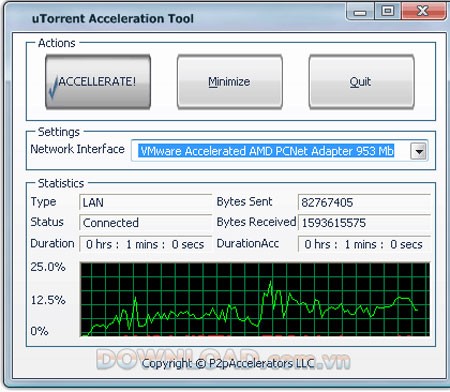Click the Copyright P2pAccelerators LLC text
This screenshot has height=392, width=450.
pos(228,363)
